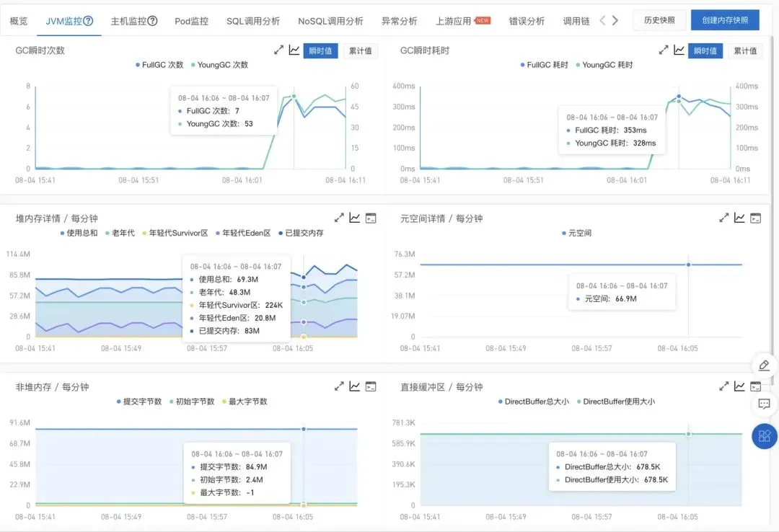Toggle FullGC 耗时 legend series
The height and width of the screenshot is (532, 779).
544,65
